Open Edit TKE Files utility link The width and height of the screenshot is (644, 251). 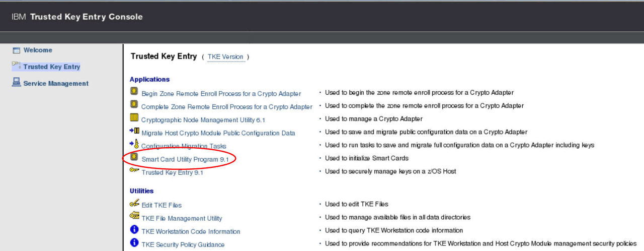pyautogui.click(x=162, y=205)
